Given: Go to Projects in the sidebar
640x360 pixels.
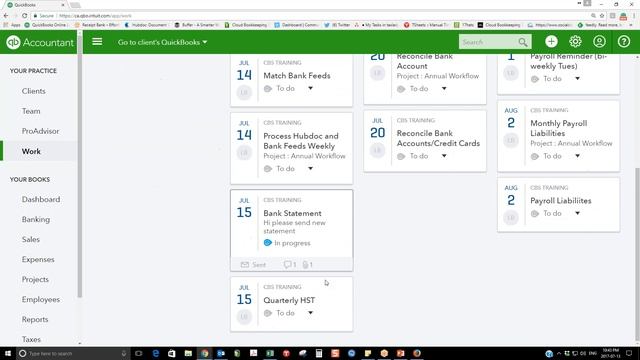Looking at the screenshot, I should (35, 279).
